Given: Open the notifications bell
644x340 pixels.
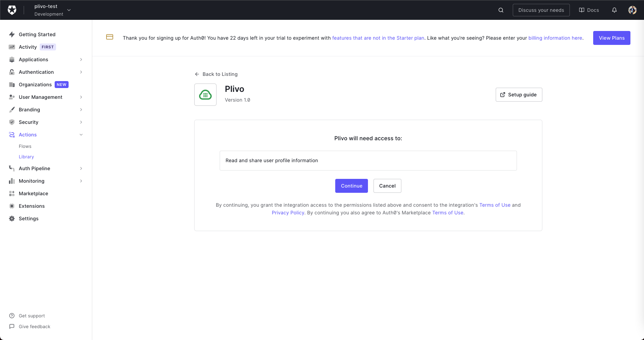Looking at the screenshot, I should tap(614, 10).
